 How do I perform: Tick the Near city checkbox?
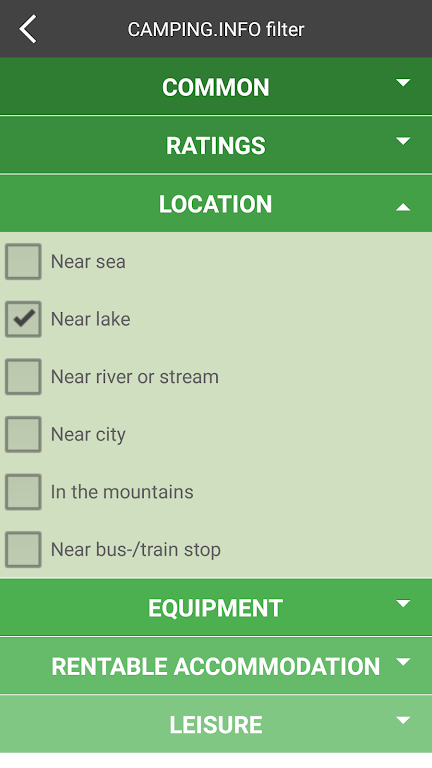tap(23, 434)
